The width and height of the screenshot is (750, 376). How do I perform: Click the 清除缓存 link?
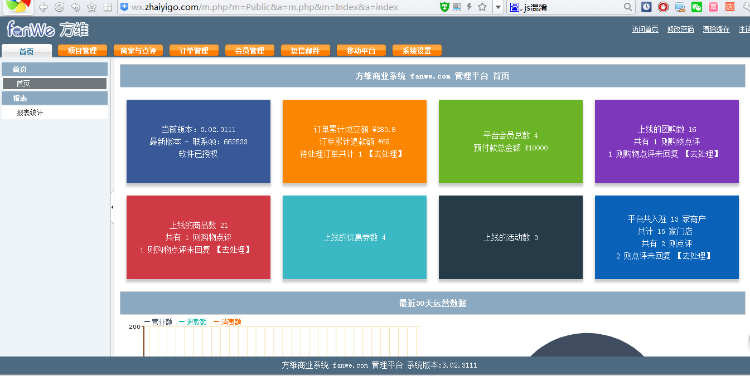coord(716,29)
